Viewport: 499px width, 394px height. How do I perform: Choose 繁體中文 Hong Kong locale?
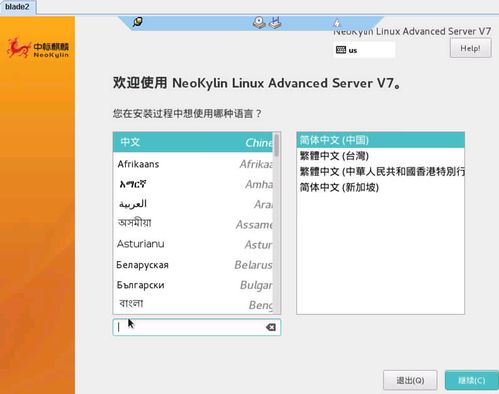click(x=380, y=171)
